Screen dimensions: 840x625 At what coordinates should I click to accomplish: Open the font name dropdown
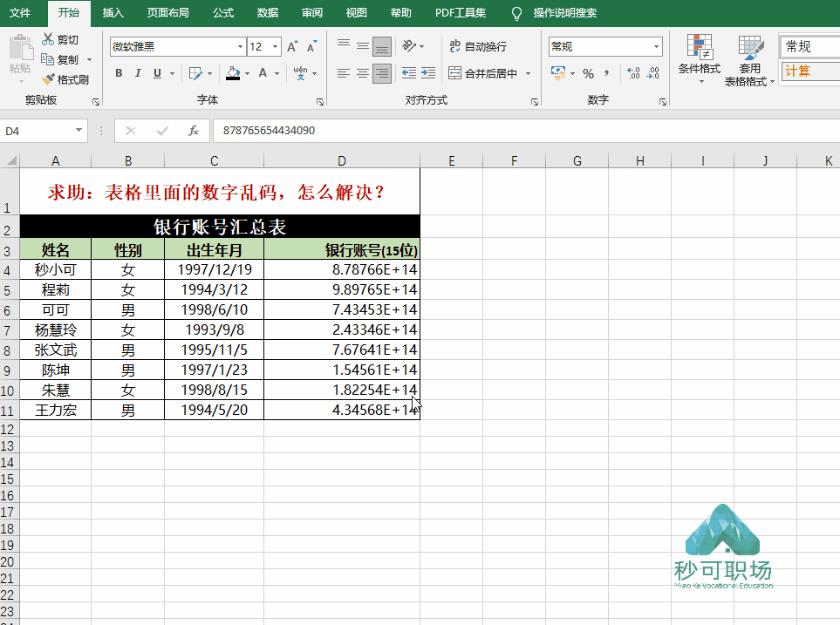238,45
